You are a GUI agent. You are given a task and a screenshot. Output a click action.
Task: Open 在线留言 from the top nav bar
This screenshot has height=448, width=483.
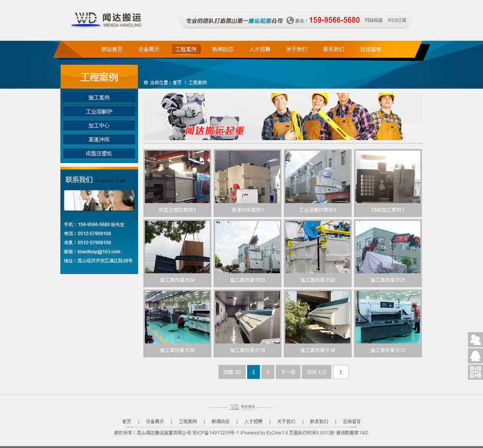point(370,49)
